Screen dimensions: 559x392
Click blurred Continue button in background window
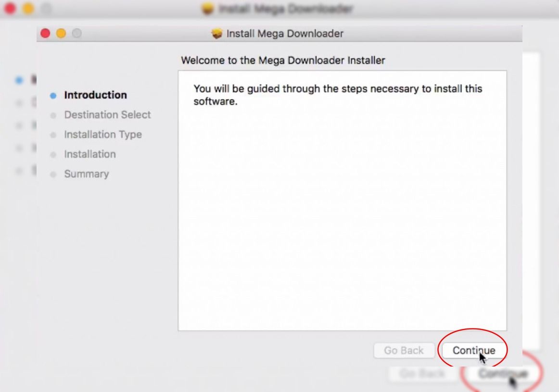[x=503, y=373]
